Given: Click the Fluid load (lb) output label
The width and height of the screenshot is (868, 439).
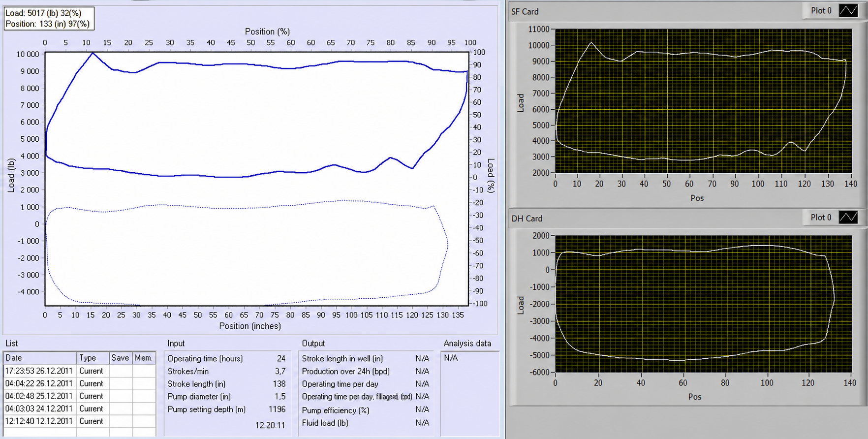Looking at the screenshot, I should click(x=325, y=423).
